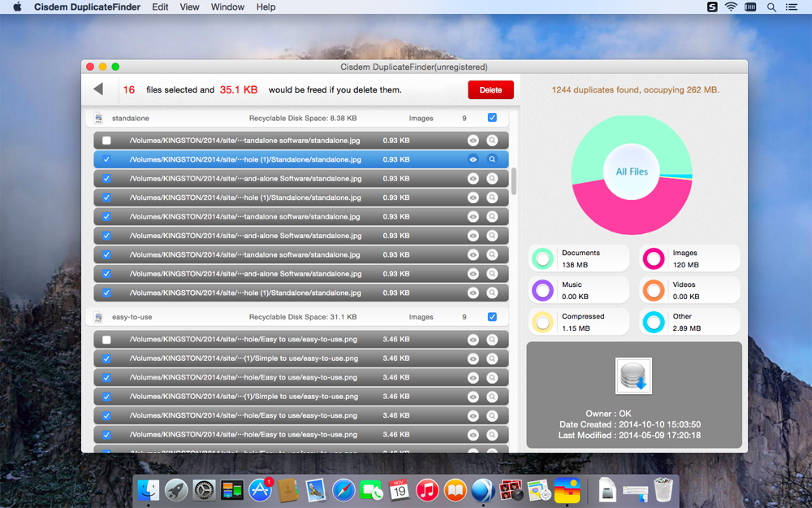812x508 pixels.
Task: Click the S input icon in menu bar
Action: [x=712, y=7]
